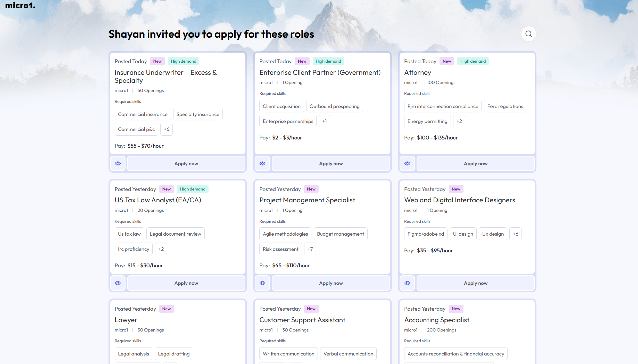This screenshot has width=638, height=364.
Task: Click the Legal analysis skill tag
Action: click(x=134, y=354)
